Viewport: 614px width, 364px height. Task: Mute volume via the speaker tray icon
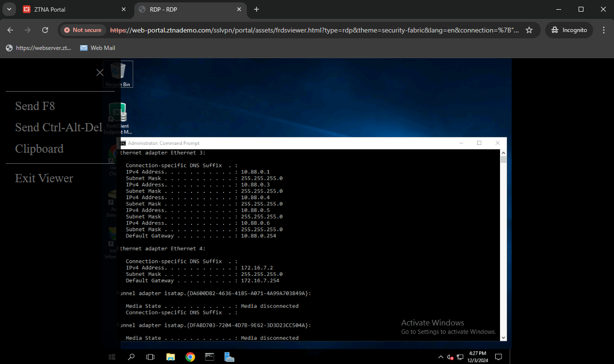click(x=449, y=357)
